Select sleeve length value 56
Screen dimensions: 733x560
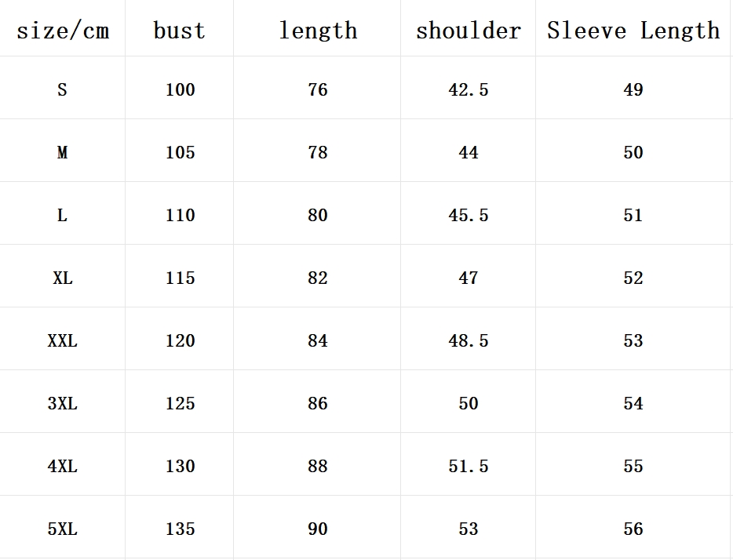point(633,529)
